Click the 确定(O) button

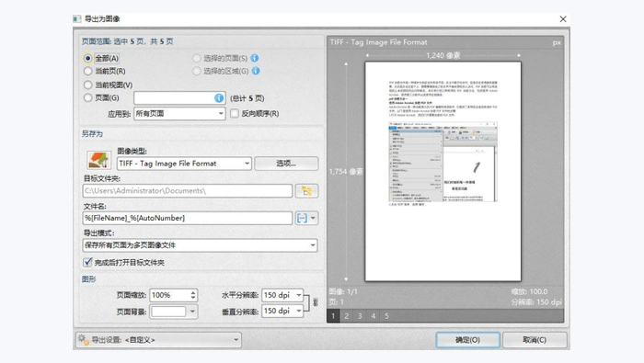coord(467,340)
